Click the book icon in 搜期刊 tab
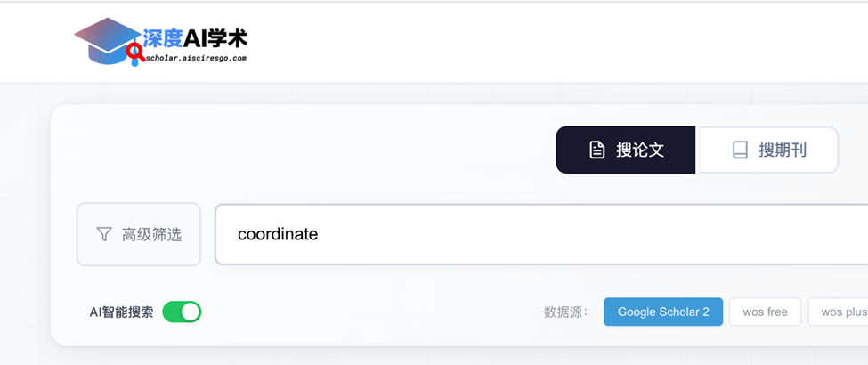 (740, 150)
